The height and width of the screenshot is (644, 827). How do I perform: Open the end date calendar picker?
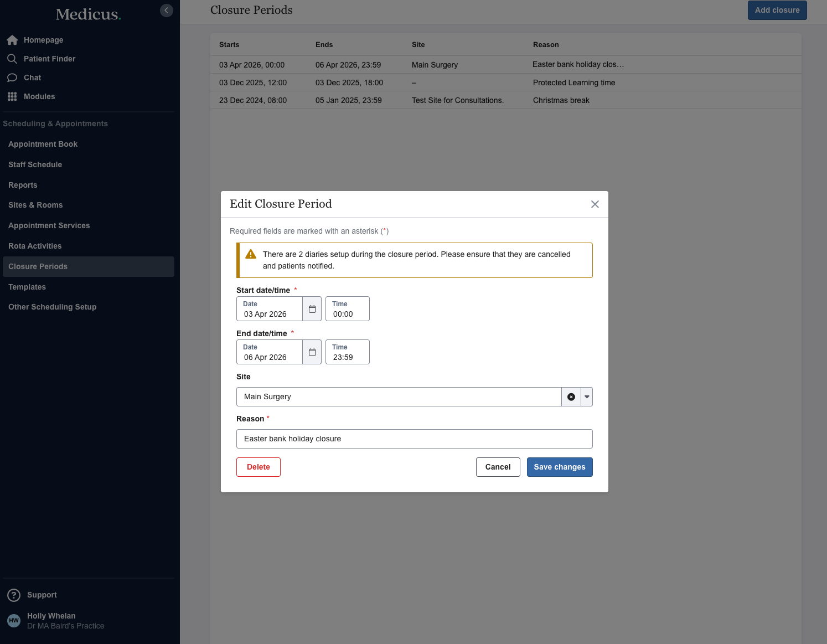pyautogui.click(x=312, y=352)
